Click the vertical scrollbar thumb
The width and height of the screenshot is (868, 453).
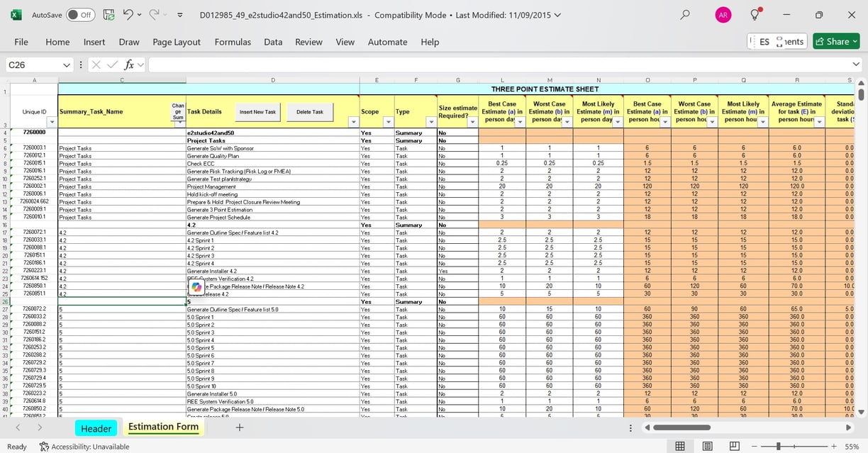click(861, 94)
